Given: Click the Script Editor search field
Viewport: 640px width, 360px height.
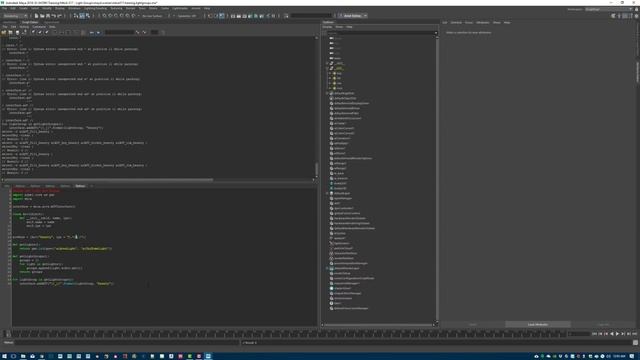Looking at the screenshot, I should 120,32.
